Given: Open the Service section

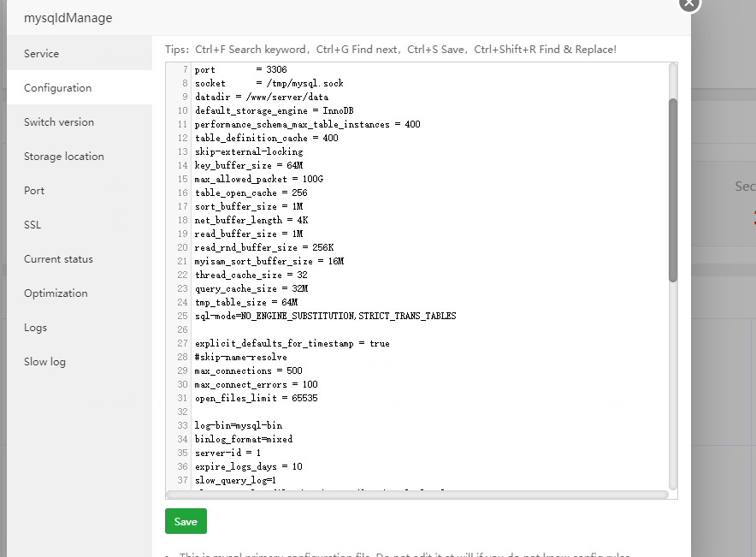Looking at the screenshot, I should 41,54.
